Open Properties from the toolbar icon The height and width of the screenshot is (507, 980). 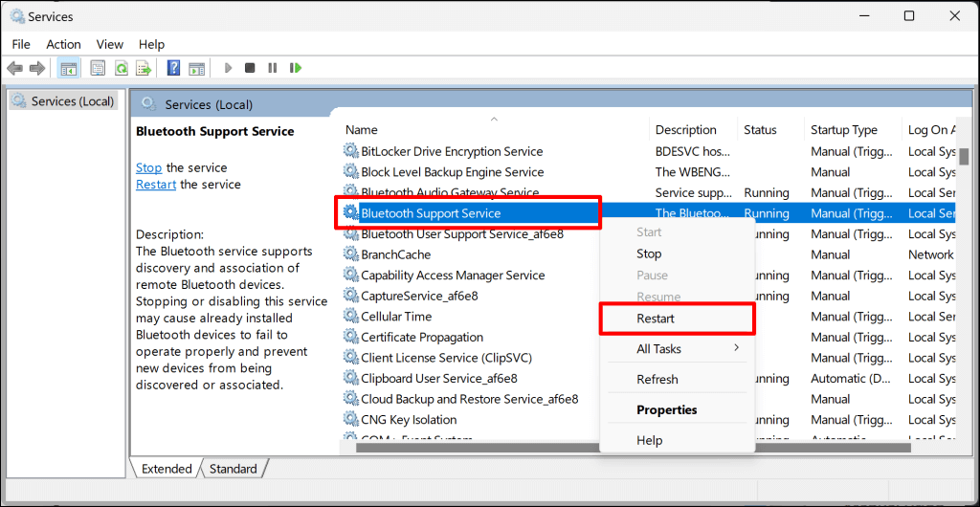[x=98, y=68]
